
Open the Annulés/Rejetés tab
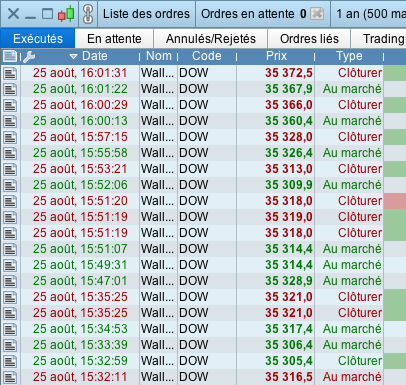211,39
